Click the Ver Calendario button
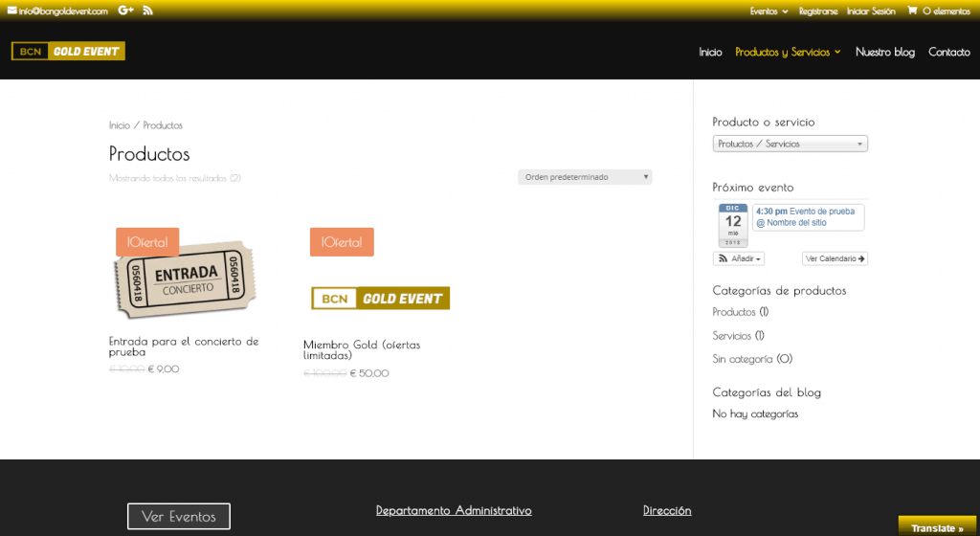The height and width of the screenshot is (536, 980). [x=835, y=258]
